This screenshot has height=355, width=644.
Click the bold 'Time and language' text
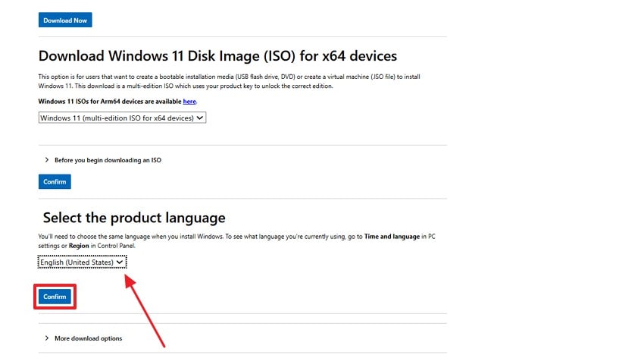tap(392, 237)
